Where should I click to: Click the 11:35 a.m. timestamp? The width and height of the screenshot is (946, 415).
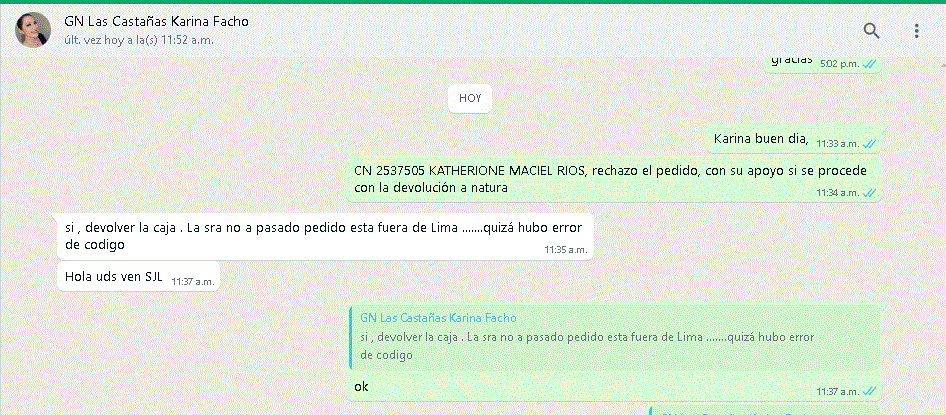565,249
